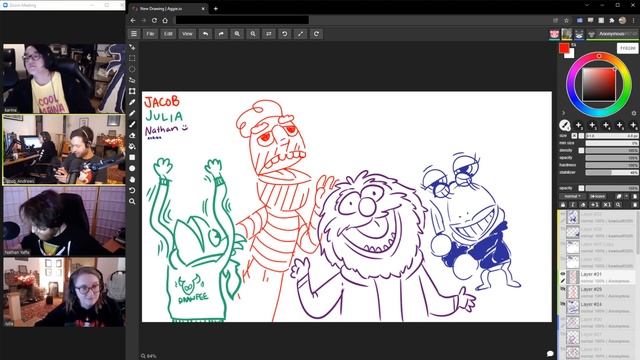Screen dimensions: 640x360
Task: Click inside the saturation color square
Action: pos(598,84)
